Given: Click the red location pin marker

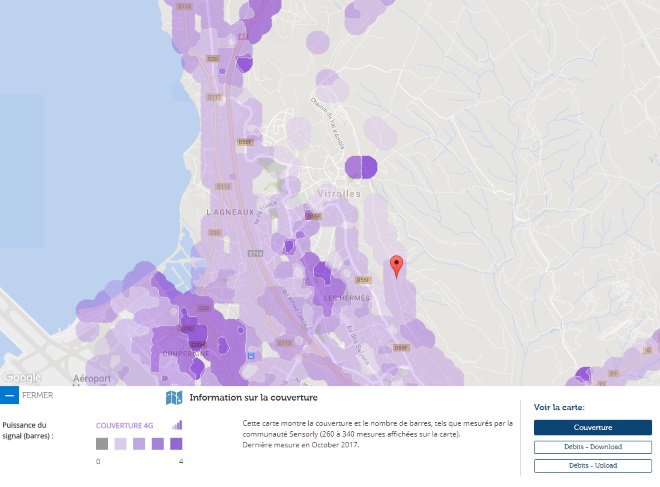Looking at the screenshot, I should click(x=397, y=266).
